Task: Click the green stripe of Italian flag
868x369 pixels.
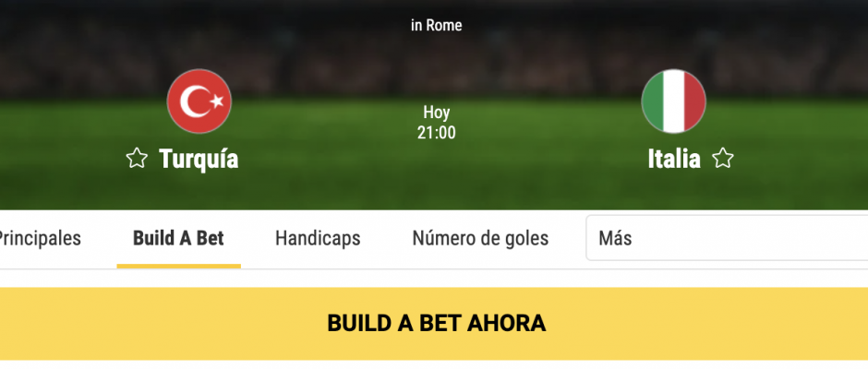Action: point(653,101)
